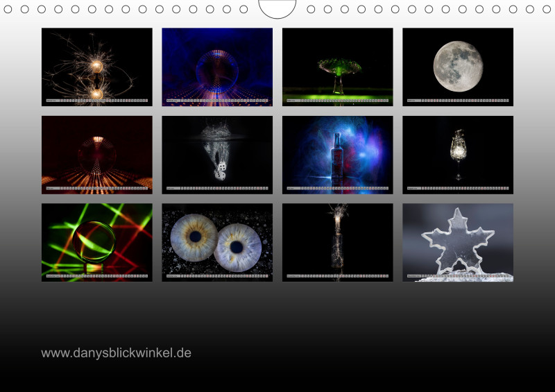Viewport: 555px width, 392px height.
Task: Click the two iris eyes thumbnail
Action: 217,239
